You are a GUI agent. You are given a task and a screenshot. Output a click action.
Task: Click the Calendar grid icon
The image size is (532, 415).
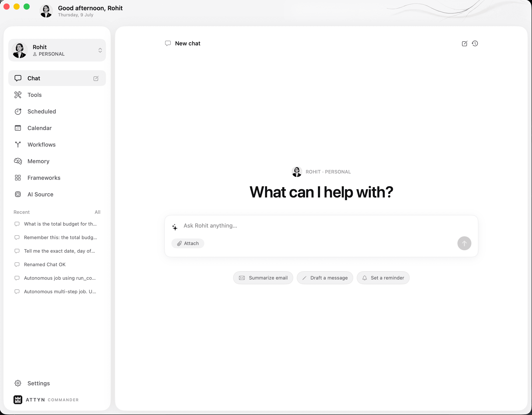18,128
